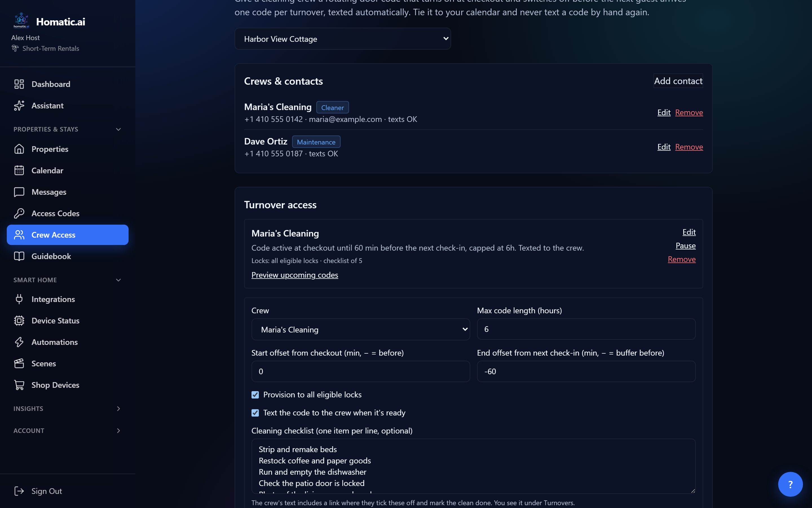Viewport: 812px width, 508px height.
Task: Click the Integrations plug icon
Action: (19, 299)
